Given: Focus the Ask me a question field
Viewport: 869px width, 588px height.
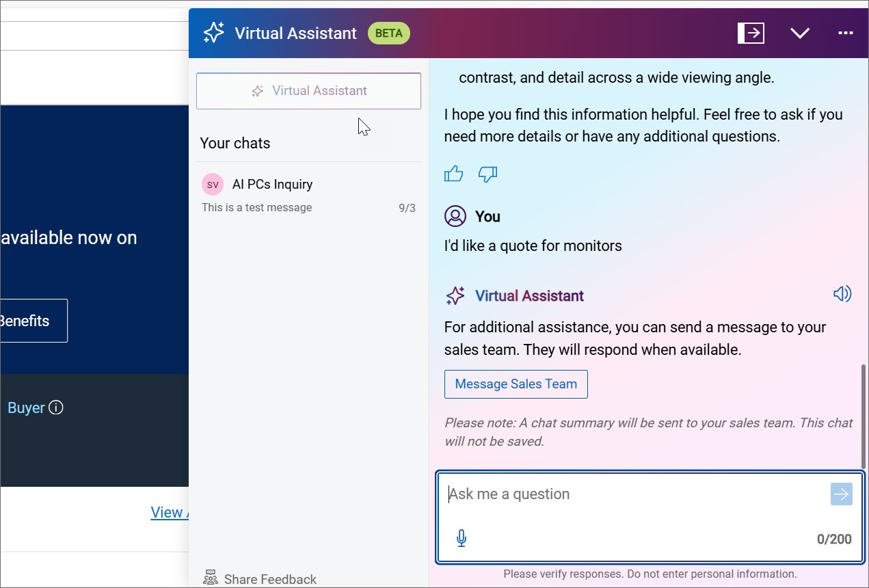Looking at the screenshot, I should (629, 494).
